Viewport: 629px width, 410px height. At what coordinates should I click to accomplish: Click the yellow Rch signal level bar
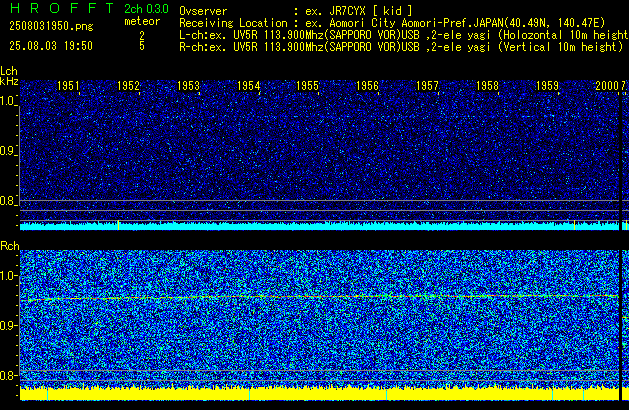coord(319,393)
